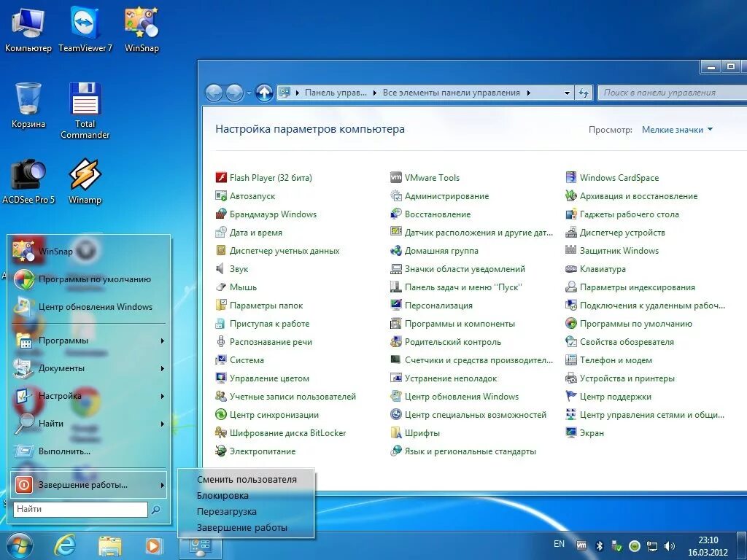Click the Домашняя группа icon
This screenshot has width=747, height=560.
tap(396, 251)
